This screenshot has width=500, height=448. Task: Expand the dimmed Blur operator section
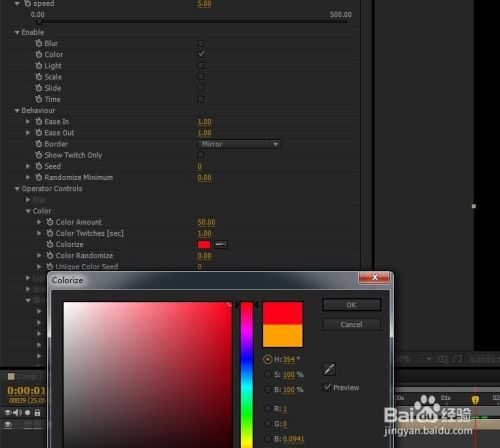click(x=28, y=200)
